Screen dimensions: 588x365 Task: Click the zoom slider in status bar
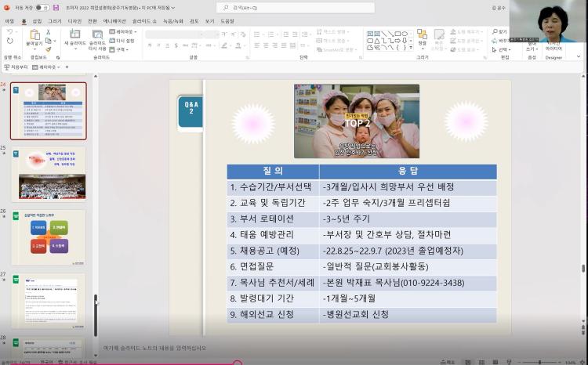click(x=541, y=362)
